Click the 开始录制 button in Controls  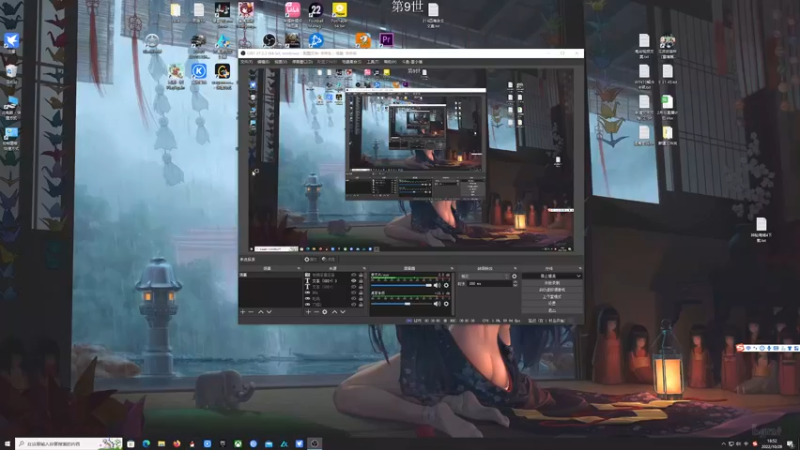coord(553,283)
